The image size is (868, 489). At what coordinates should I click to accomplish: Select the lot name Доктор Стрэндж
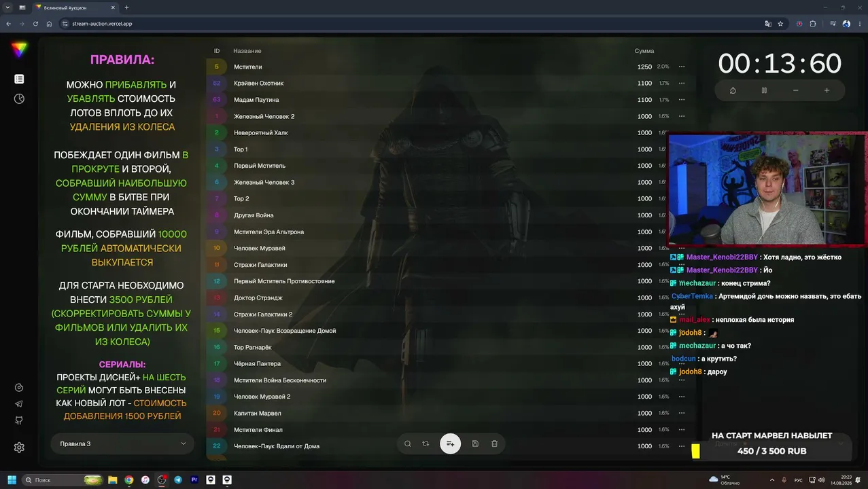pyautogui.click(x=258, y=297)
